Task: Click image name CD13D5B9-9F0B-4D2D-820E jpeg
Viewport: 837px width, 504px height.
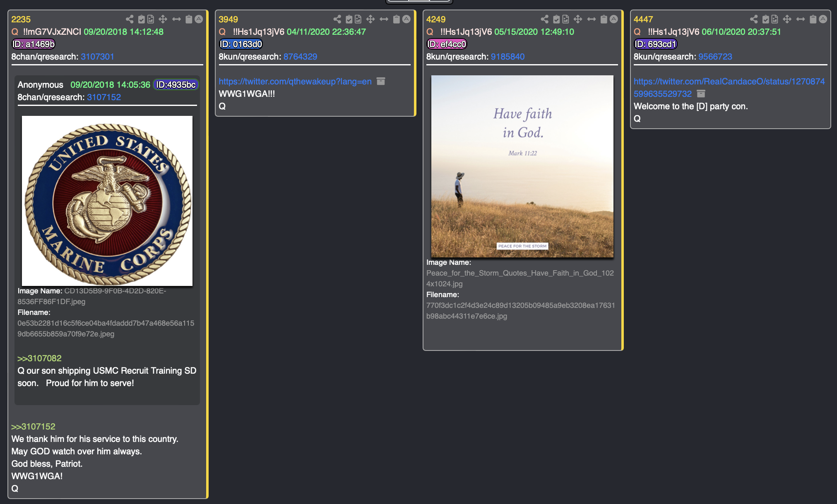Action: [x=92, y=296]
